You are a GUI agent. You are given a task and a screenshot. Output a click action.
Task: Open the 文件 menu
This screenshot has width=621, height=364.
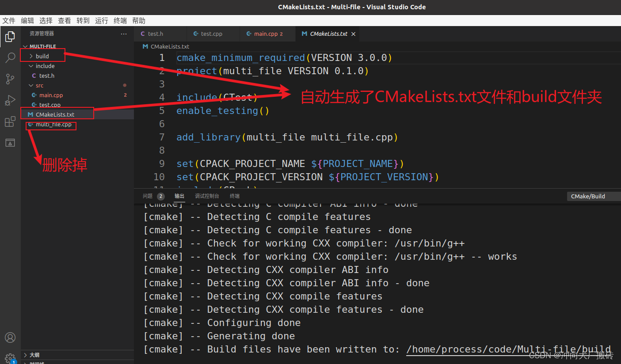(x=9, y=21)
